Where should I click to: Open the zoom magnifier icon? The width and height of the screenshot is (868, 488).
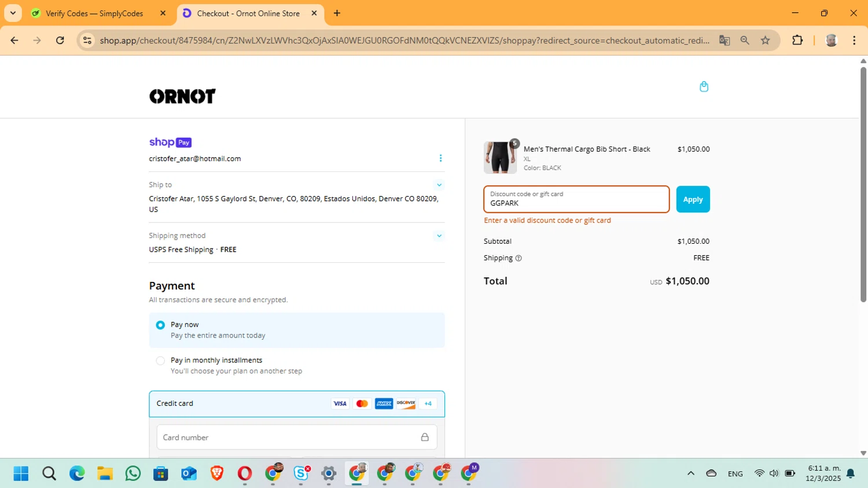745,41
